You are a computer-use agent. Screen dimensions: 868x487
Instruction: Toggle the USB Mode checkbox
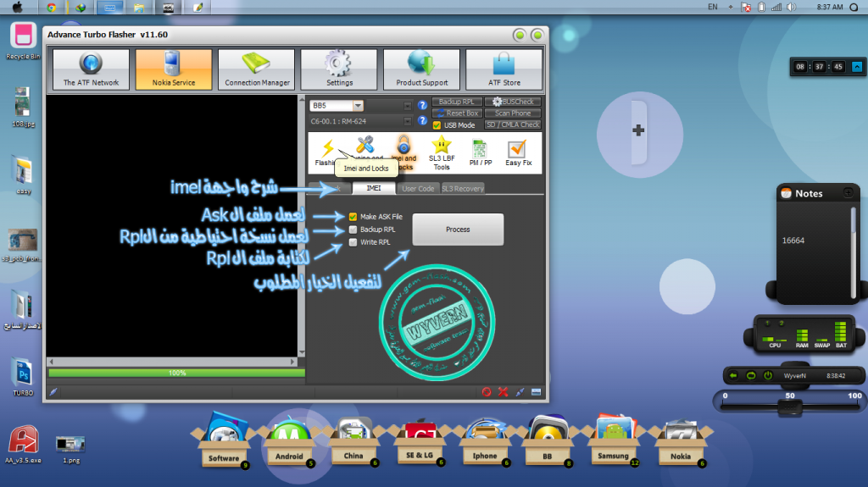tap(437, 125)
